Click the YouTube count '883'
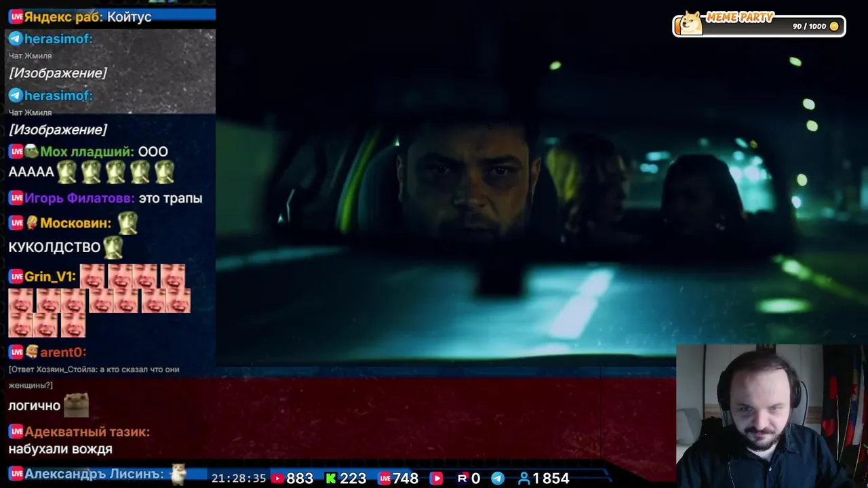 click(x=300, y=479)
